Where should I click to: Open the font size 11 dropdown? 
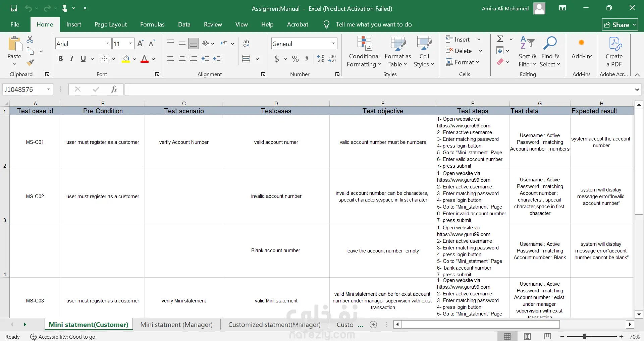(x=130, y=44)
